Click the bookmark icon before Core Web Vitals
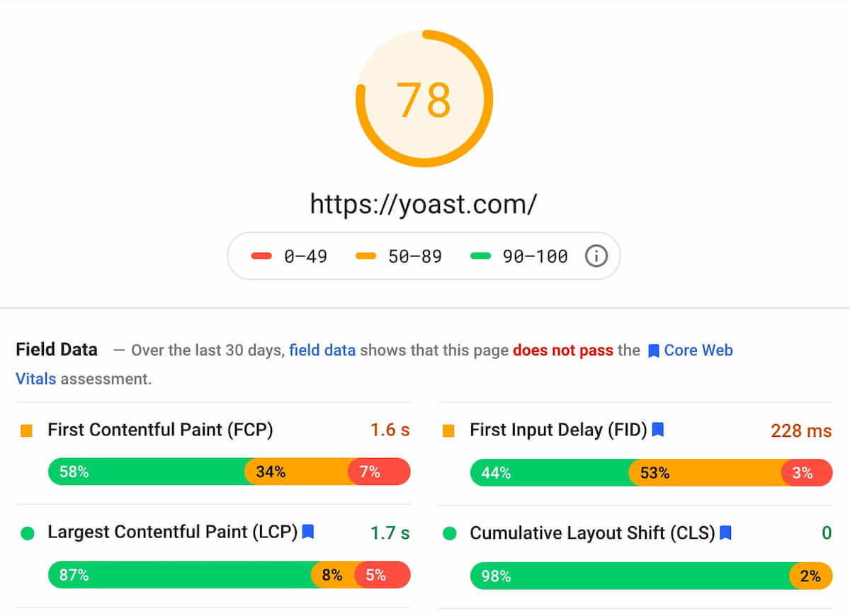850x616 pixels. point(654,350)
